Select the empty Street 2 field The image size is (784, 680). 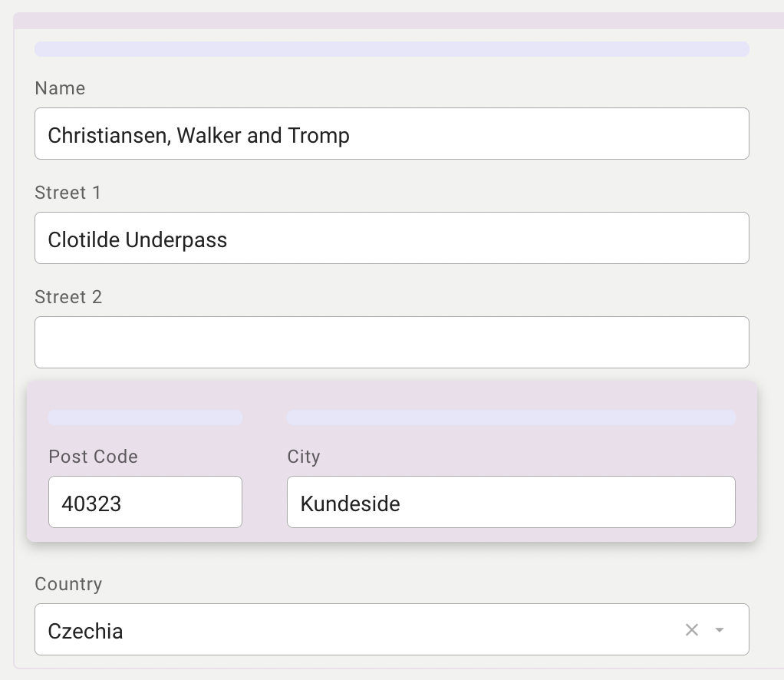[391, 342]
